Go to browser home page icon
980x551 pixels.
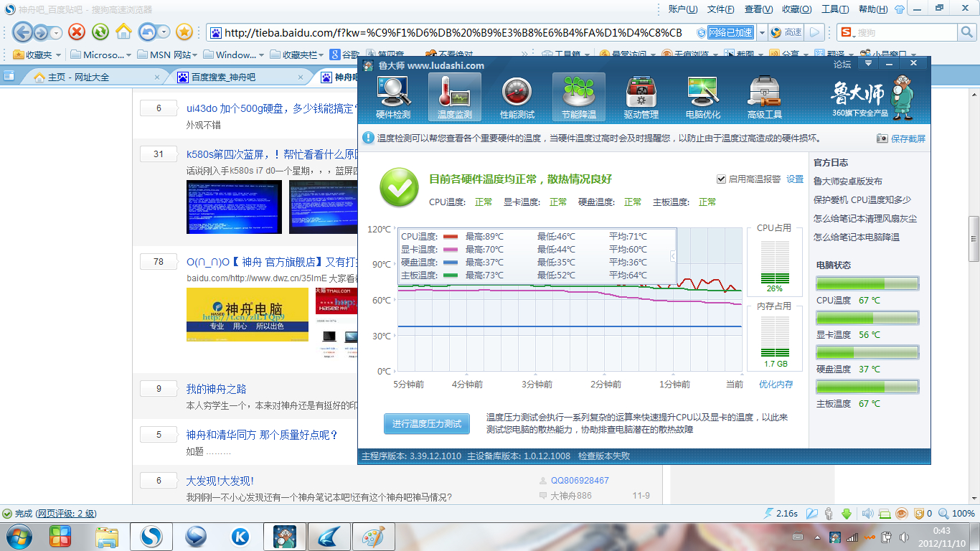124,32
